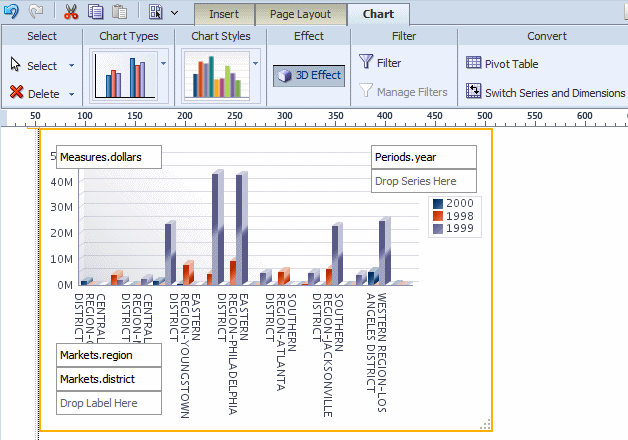Select the Markets.region label field
Viewport: 628px width, 440px height.
tap(109, 355)
